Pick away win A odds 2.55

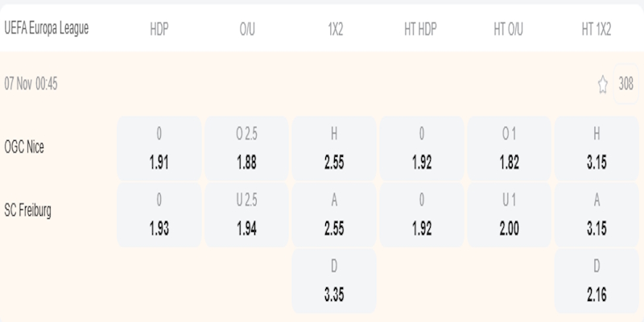[x=334, y=214]
